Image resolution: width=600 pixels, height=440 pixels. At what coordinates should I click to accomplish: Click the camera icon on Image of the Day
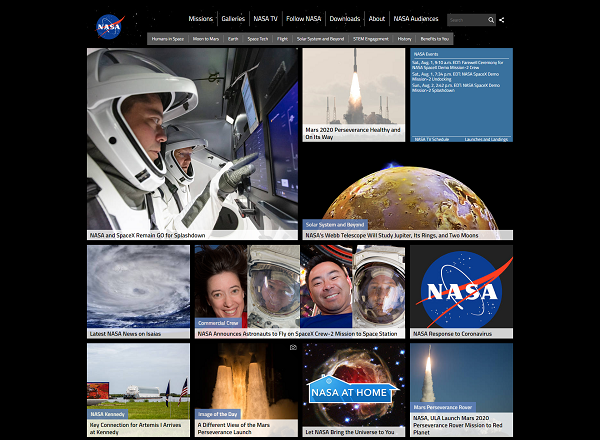[x=293, y=347]
